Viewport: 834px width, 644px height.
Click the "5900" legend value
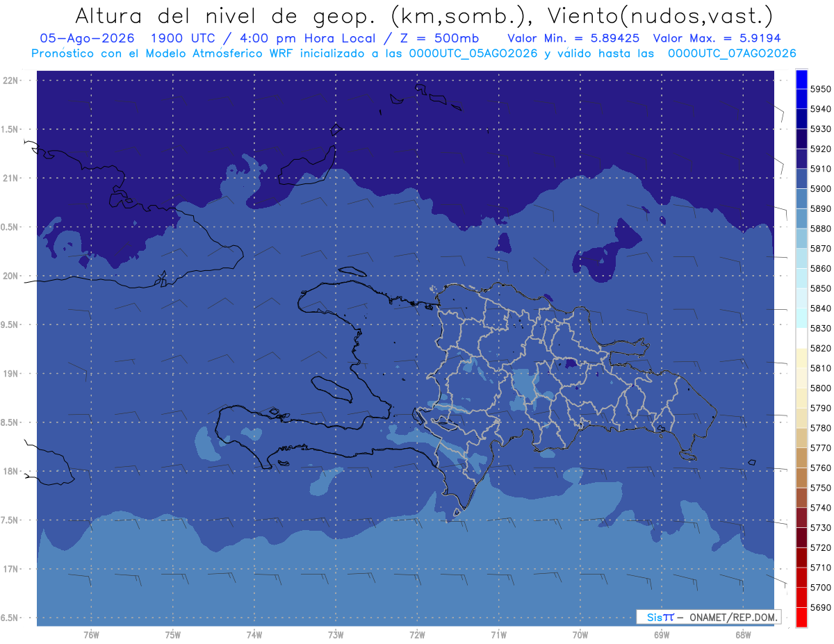pyautogui.click(x=820, y=189)
